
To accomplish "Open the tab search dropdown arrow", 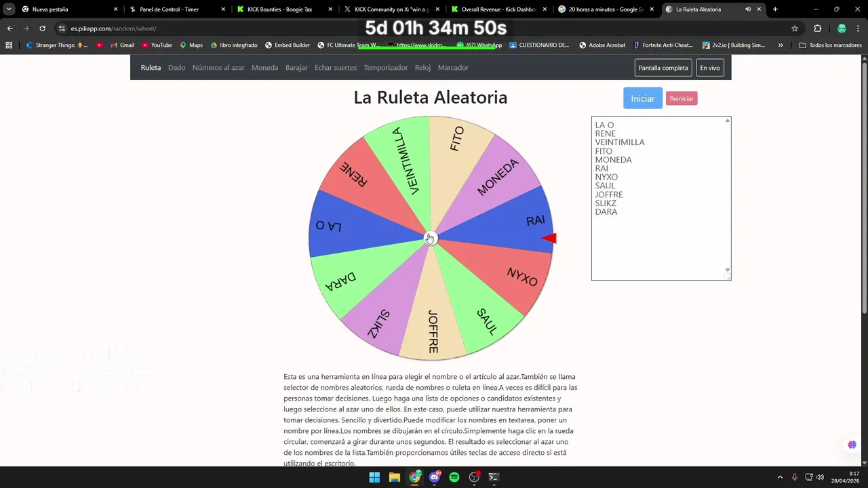I will coord(9,9).
